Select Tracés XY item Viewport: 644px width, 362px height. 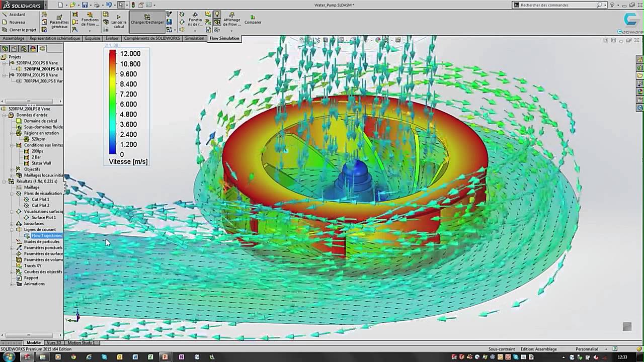pos(33,266)
